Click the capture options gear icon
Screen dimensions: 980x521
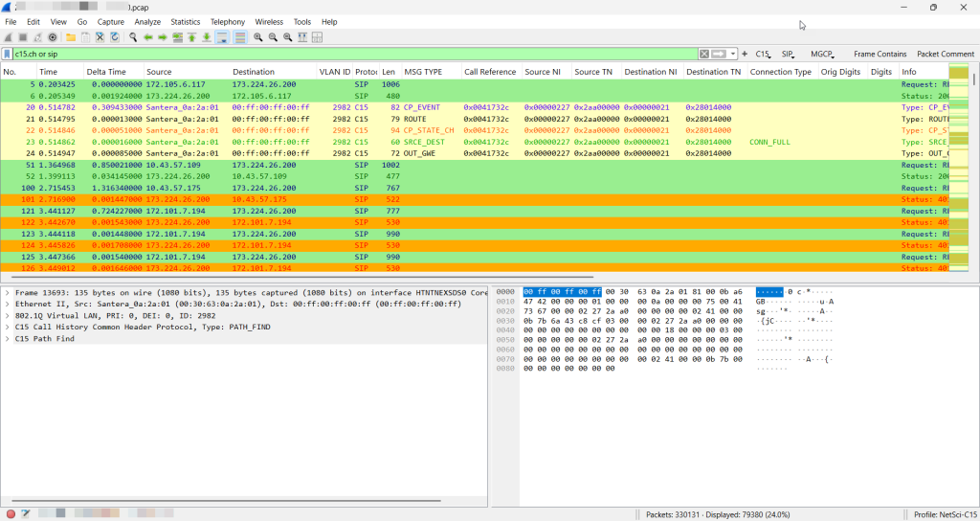point(53,37)
